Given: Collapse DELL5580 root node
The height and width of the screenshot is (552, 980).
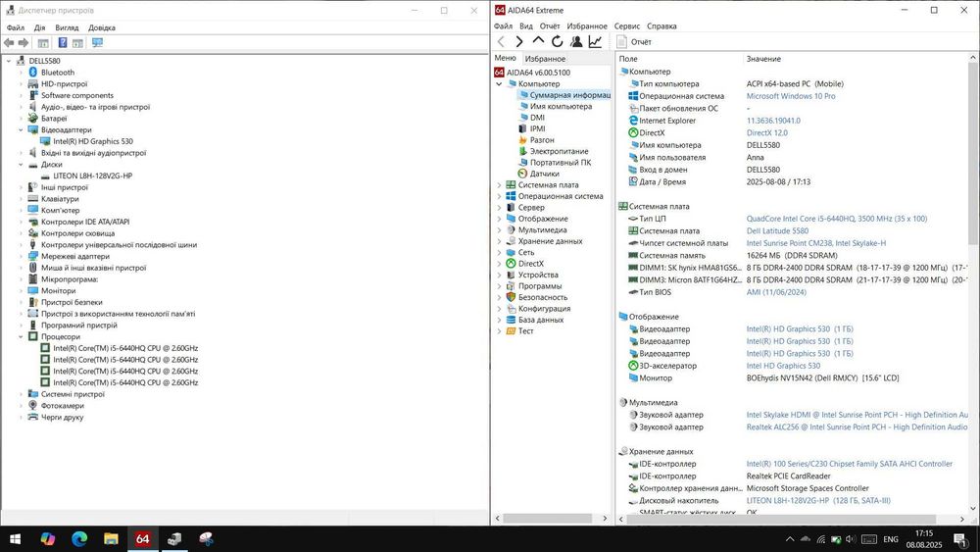Looking at the screenshot, I should click(x=9, y=61).
